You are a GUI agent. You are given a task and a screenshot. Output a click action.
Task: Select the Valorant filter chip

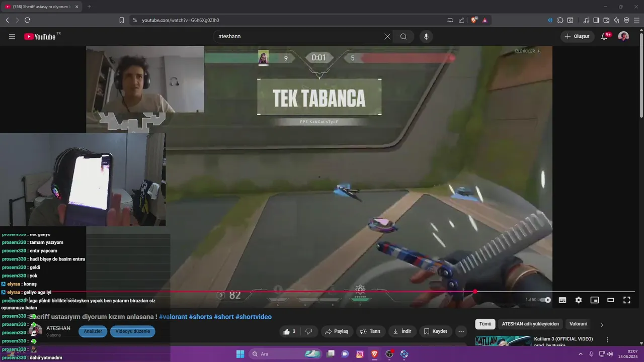(578, 324)
